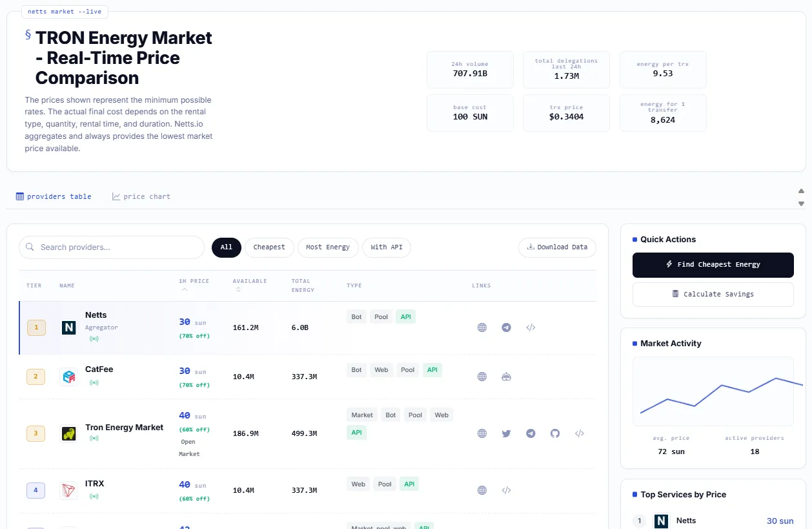The image size is (812, 529).
Task: Open the CatFee bot link icon
Action: (506, 377)
